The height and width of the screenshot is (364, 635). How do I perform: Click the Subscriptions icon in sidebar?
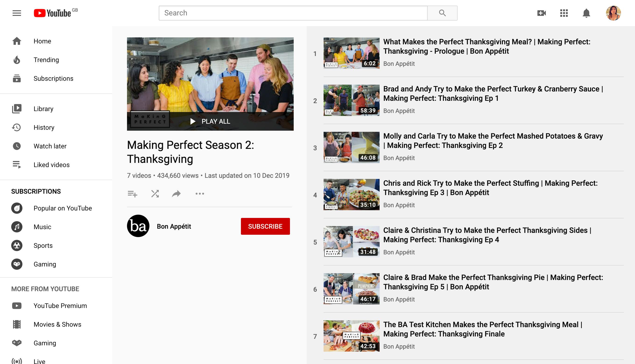coord(17,78)
